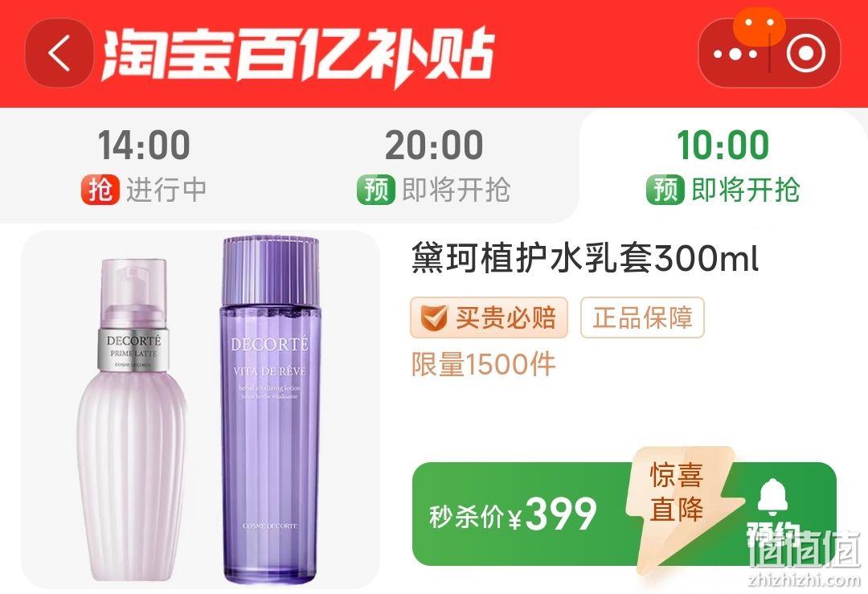Image resolution: width=868 pixels, height=594 pixels.
Task: Open the Decorté product image thumbnail
Action: click(200, 410)
